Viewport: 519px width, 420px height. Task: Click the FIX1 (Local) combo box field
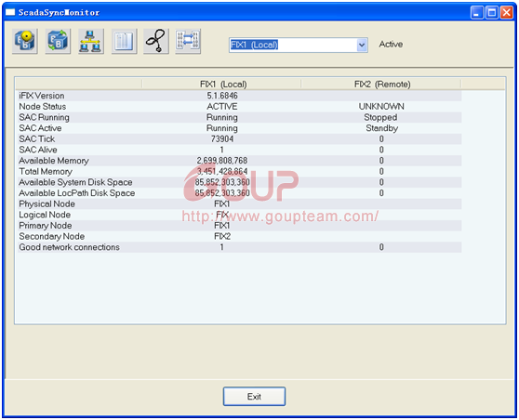[298, 45]
